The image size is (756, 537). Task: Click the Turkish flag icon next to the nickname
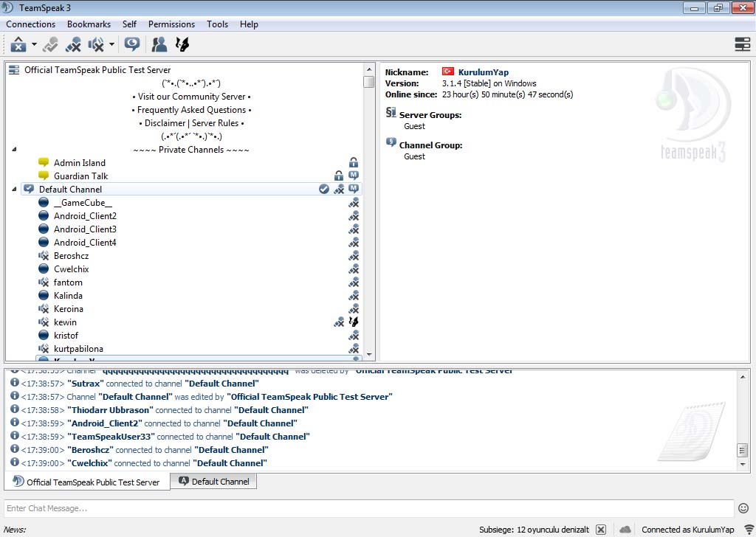448,72
